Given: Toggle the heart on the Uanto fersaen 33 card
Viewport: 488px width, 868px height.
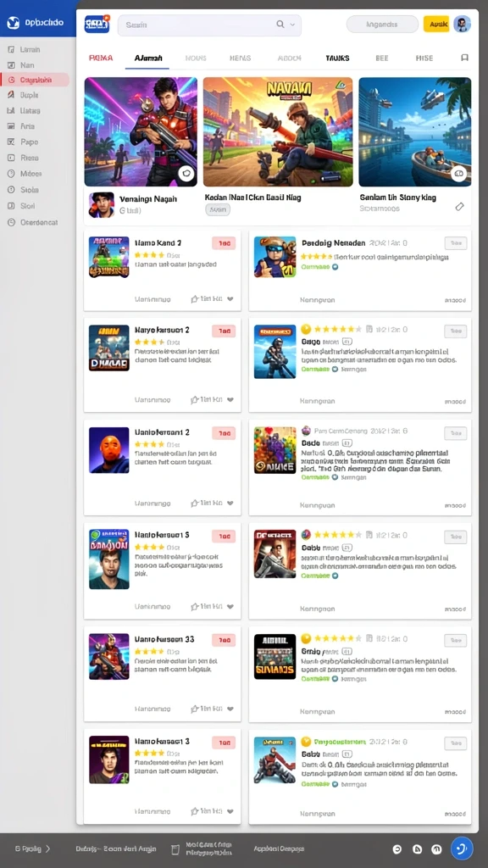Looking at the screenshot, I should click(230, 709).
